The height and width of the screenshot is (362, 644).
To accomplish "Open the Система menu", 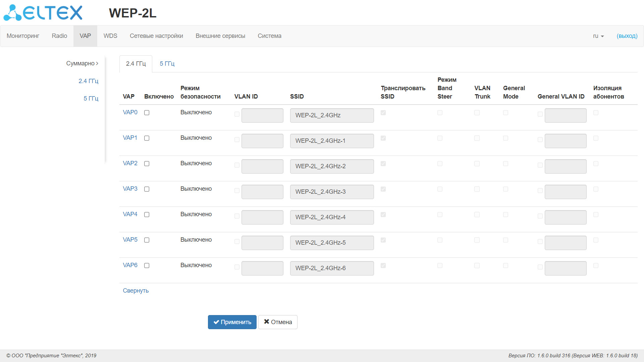I will [269, 36].
